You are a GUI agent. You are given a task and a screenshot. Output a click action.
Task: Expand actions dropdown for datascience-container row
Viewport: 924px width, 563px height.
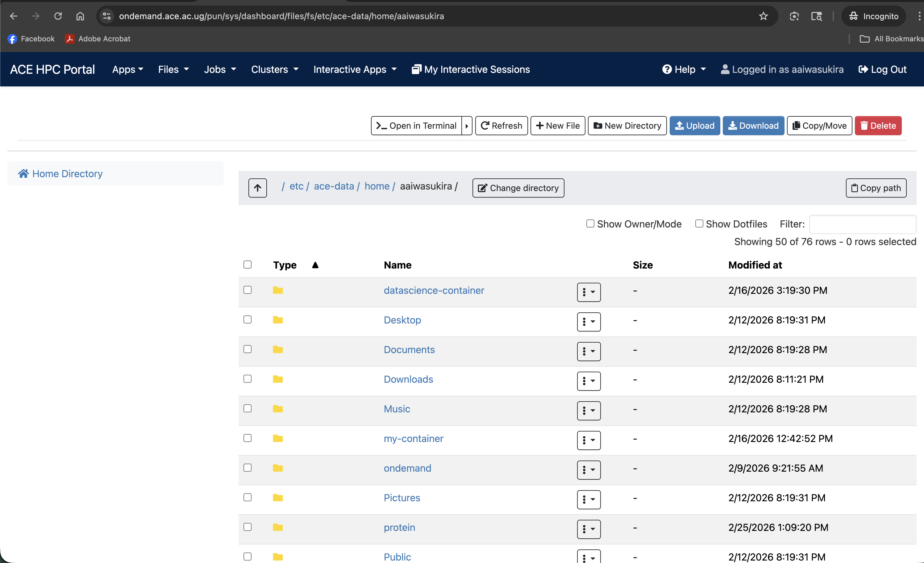[588, 292]
